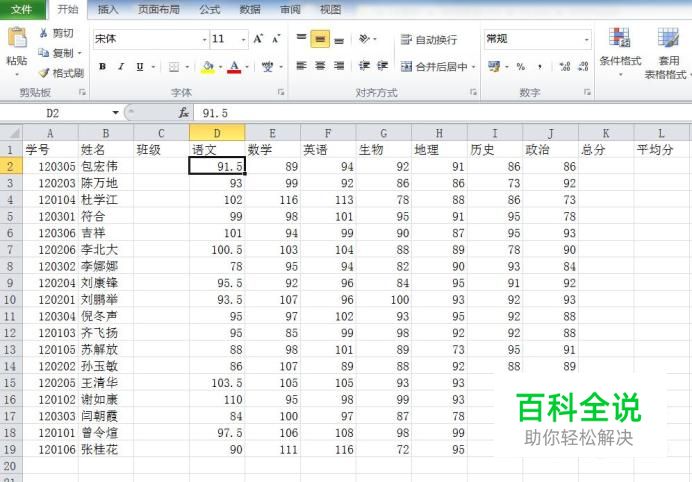692x482 pixels.
Task: Decrease indent
Action: [364, 66]
